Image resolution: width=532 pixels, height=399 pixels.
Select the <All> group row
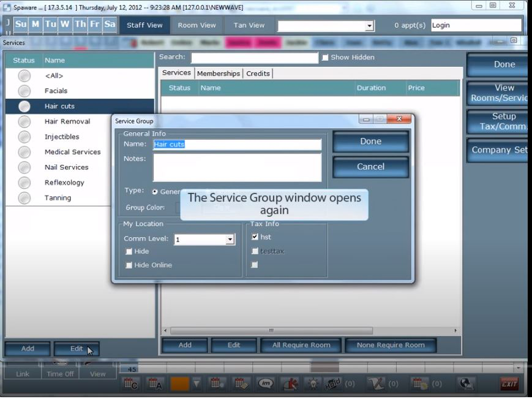click(80, 76)
